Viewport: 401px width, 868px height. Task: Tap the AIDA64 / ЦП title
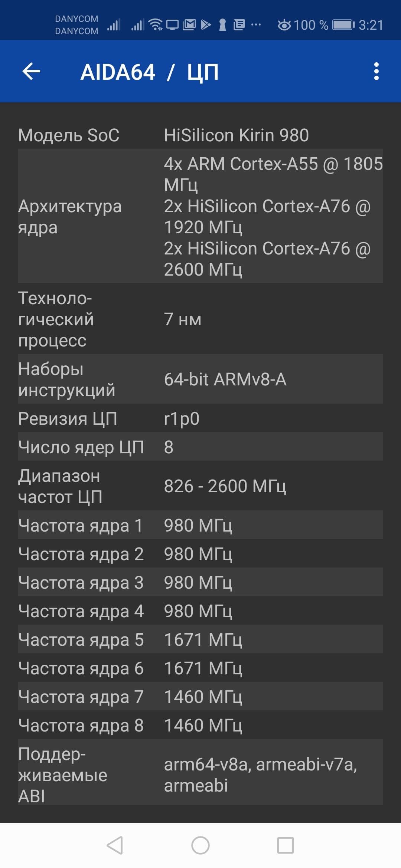click(x=149, y=72)
